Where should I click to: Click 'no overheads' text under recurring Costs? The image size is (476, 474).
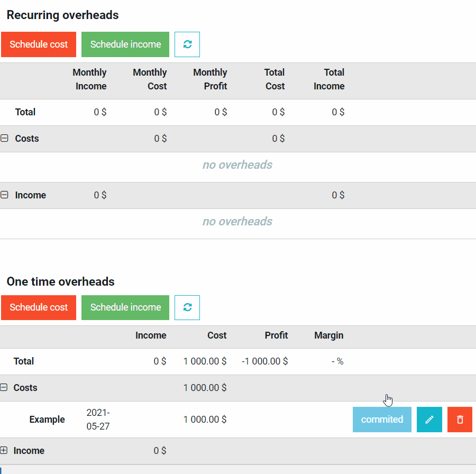tap(237, 165)
